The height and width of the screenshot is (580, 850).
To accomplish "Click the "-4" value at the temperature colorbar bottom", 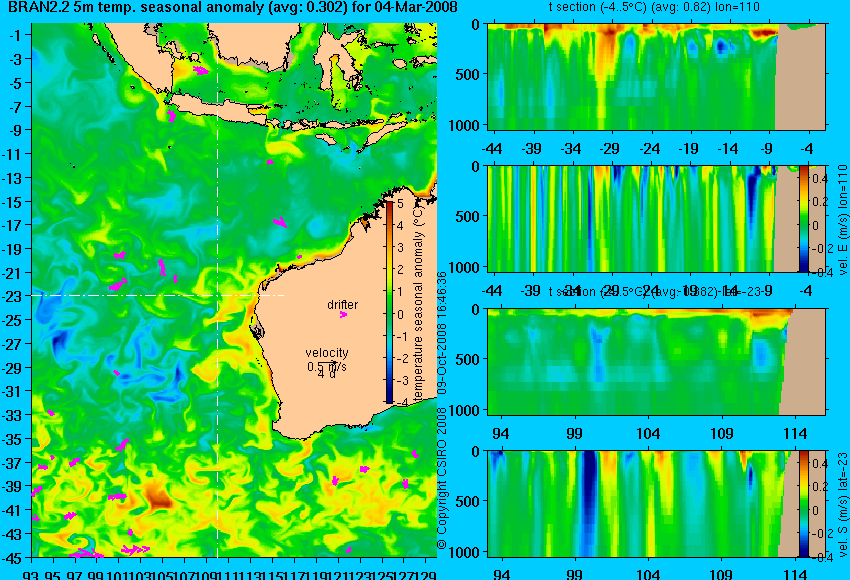I will (401, 403).
